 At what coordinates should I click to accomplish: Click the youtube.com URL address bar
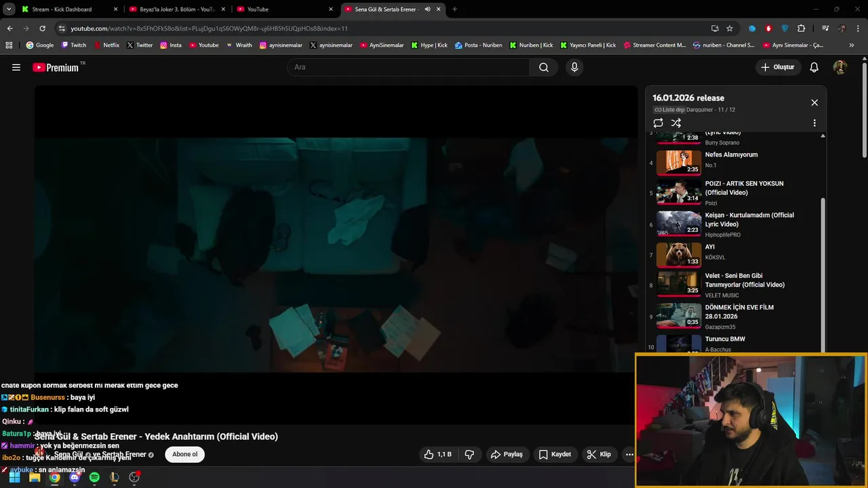pos(380,28)
